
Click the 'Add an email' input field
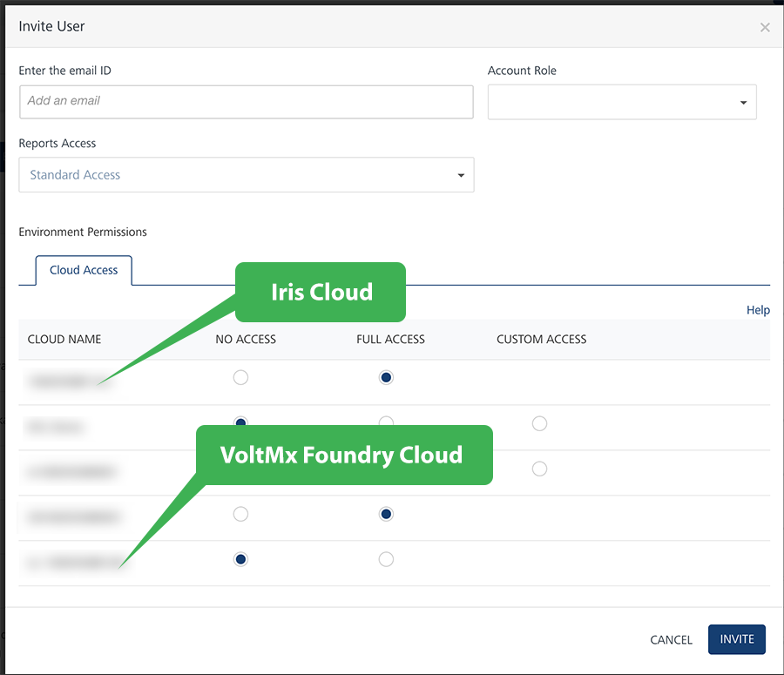click(246, 101)
